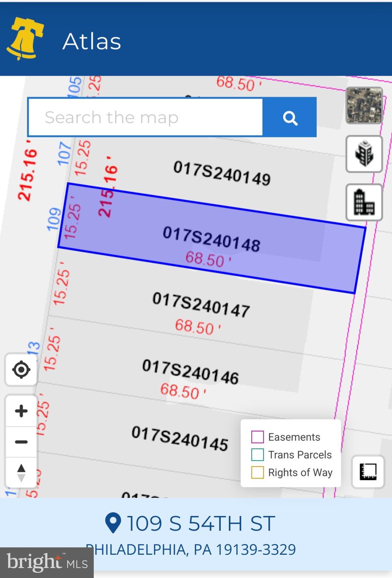The width and height of the screenshot is (392, 578).
Task: Select parcel 017S240149 on the map
Action: (x=222, y=173)
